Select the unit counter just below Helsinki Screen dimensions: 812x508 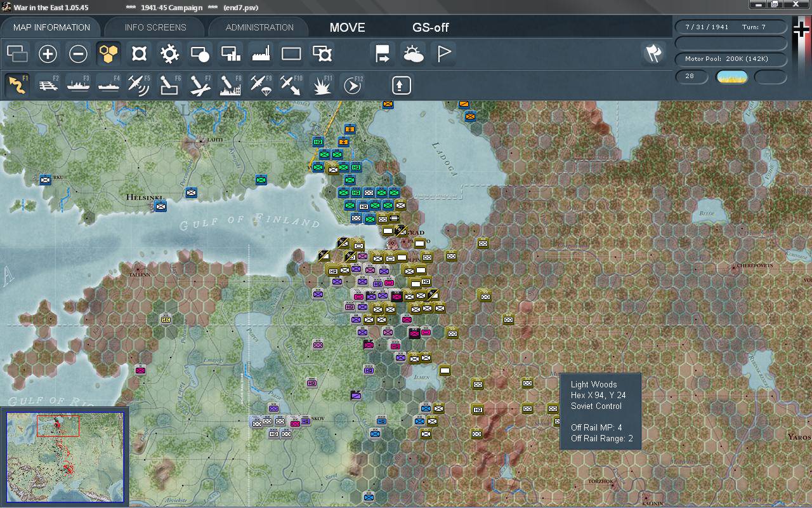pyautogui.click(x=160, y=206)
